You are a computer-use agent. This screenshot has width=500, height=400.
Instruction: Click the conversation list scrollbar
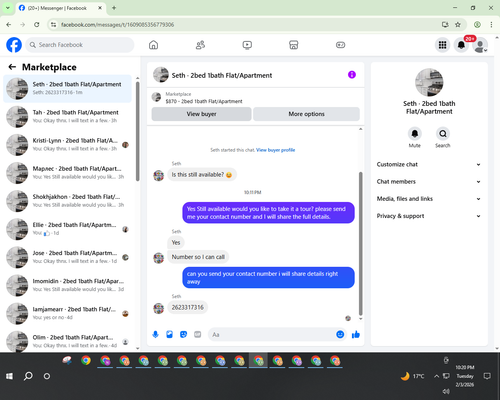137,131
